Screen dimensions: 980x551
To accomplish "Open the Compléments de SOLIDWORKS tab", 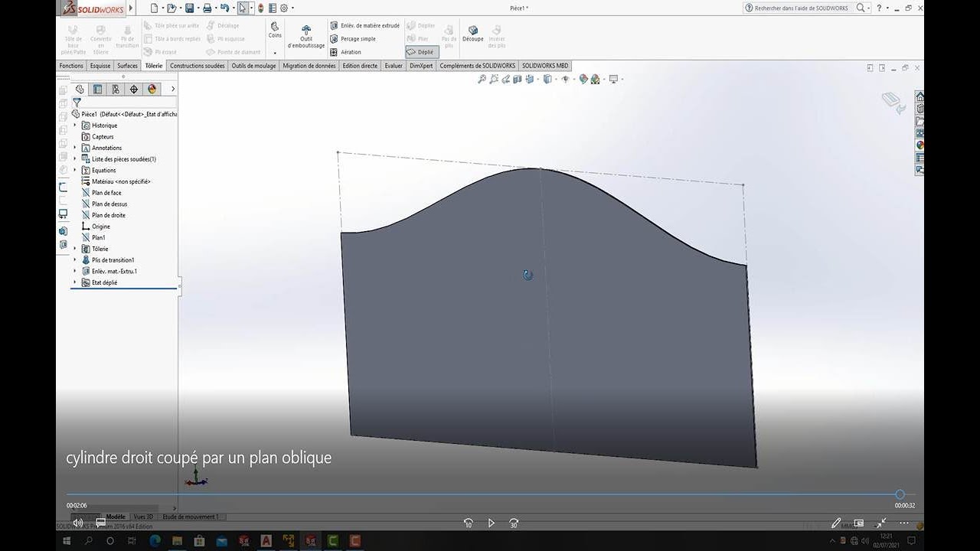I will coord(478,66).
